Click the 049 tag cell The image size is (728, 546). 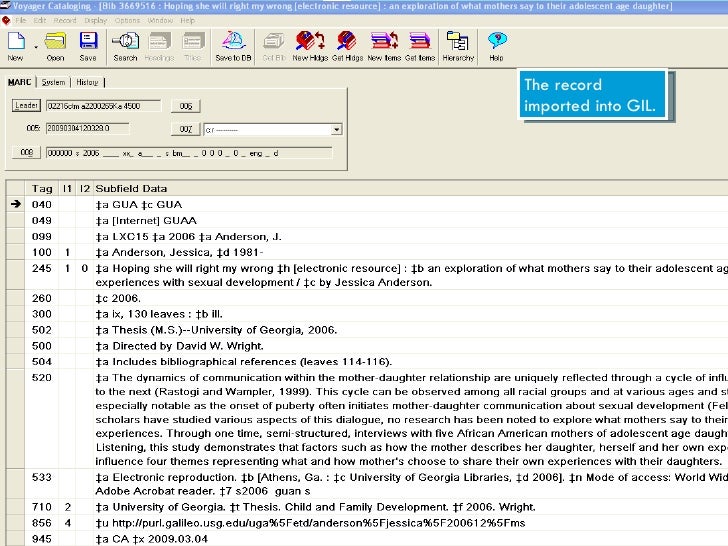(x=42, y=221)
